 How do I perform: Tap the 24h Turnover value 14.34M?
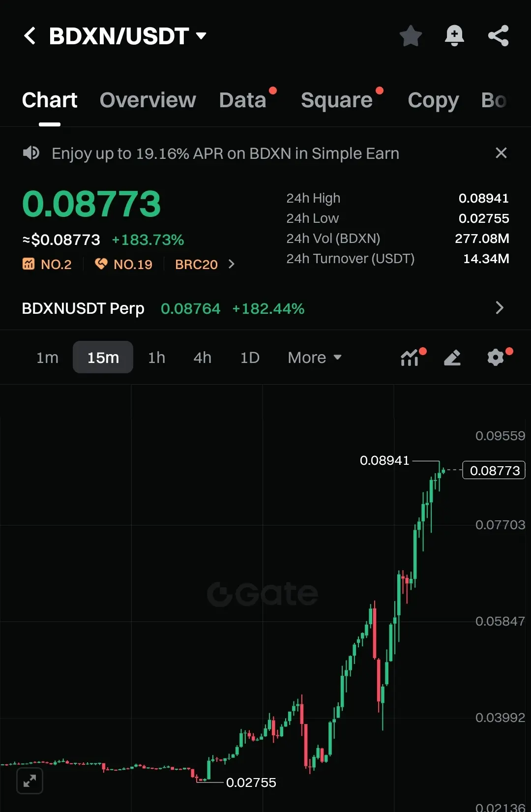[x=486, y=259]
